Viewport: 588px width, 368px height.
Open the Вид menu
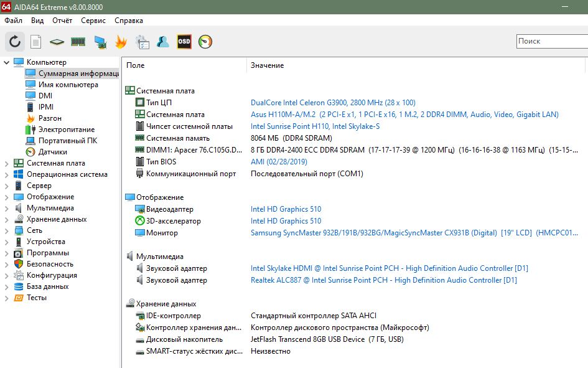tap(37, 21)
